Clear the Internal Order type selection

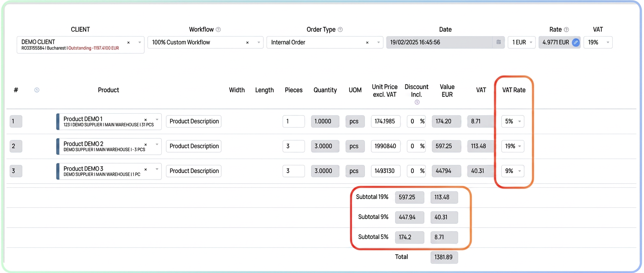[367, 43]
